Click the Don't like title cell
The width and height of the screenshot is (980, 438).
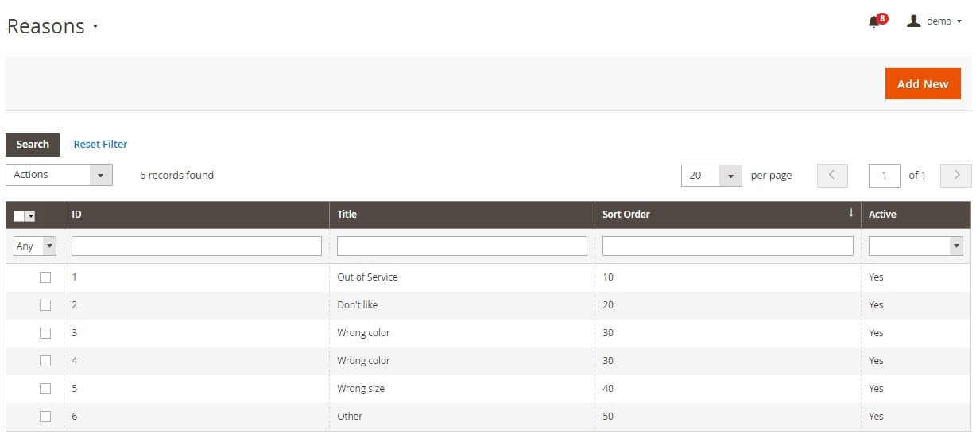tap(462, 305)
